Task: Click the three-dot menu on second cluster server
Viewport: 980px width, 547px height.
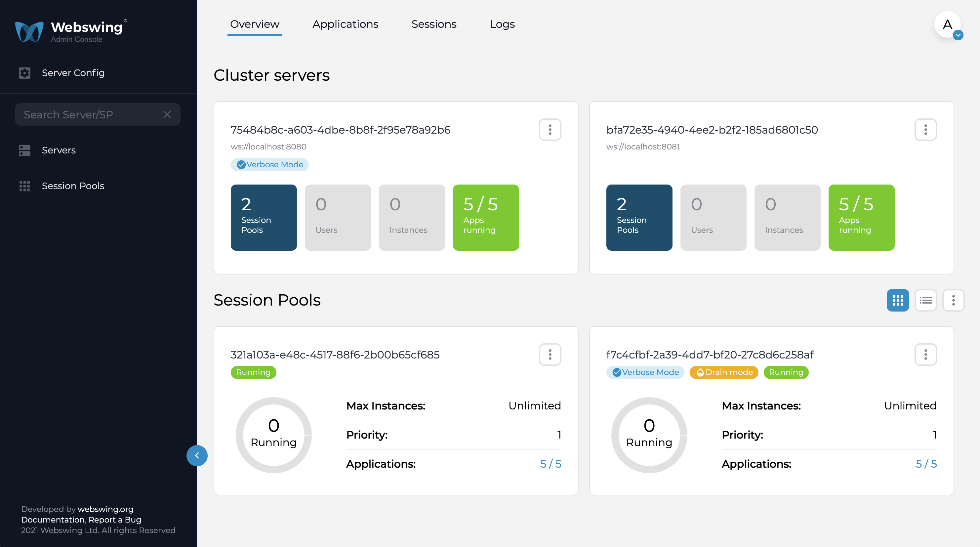Action: pos(925,129)
